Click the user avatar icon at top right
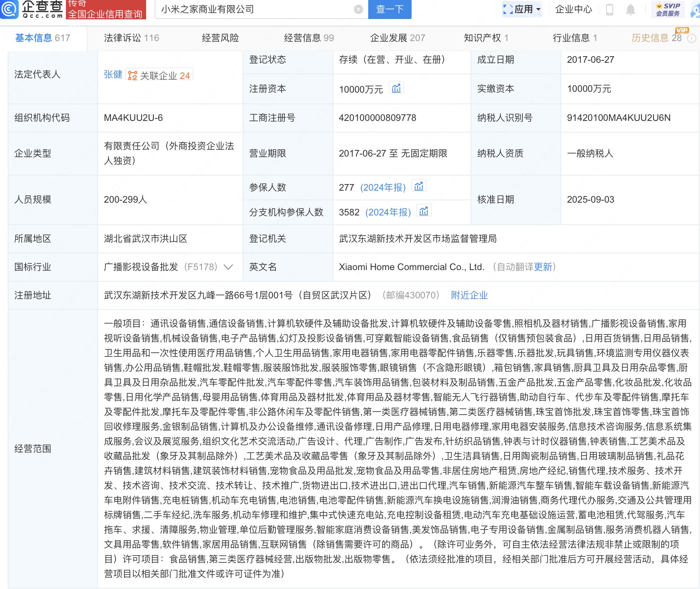Viewport: 700px width, 589px height. [x=695, y=9]
